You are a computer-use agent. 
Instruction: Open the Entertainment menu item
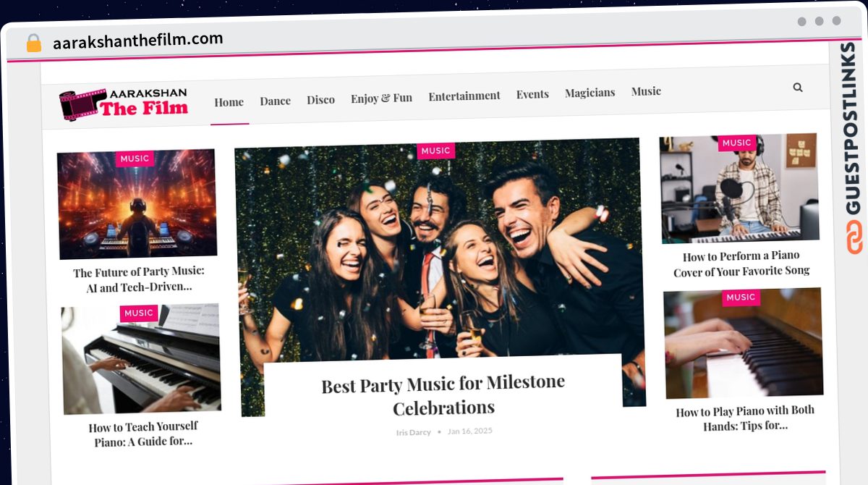464,96
